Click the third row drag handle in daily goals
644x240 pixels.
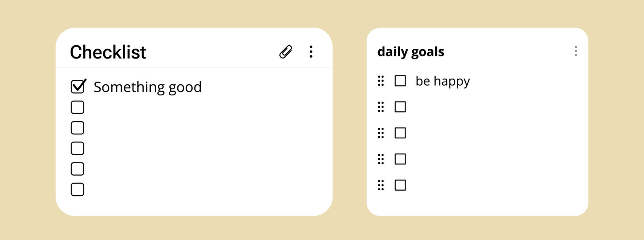click(381, 133)
